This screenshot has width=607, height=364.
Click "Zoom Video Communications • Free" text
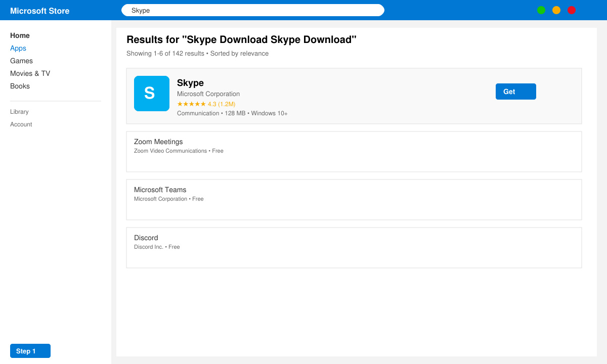pyautogui.click(x=179, y=151)
